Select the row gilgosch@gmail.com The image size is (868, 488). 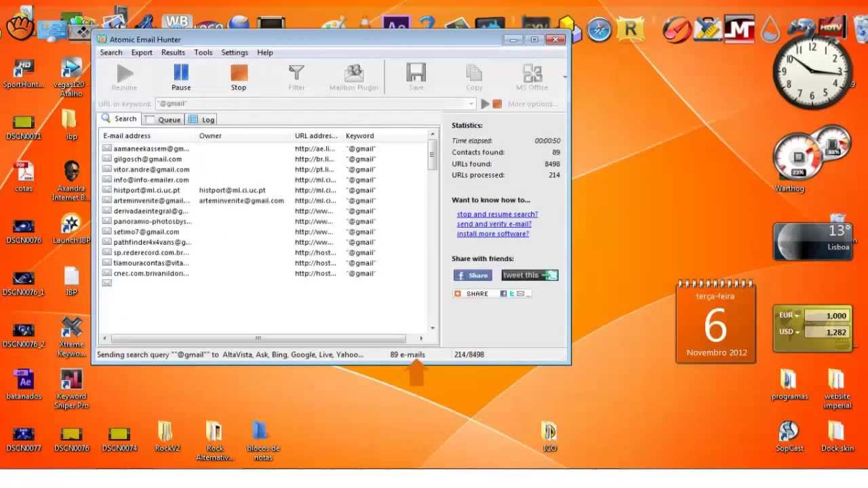pos(264,159)
